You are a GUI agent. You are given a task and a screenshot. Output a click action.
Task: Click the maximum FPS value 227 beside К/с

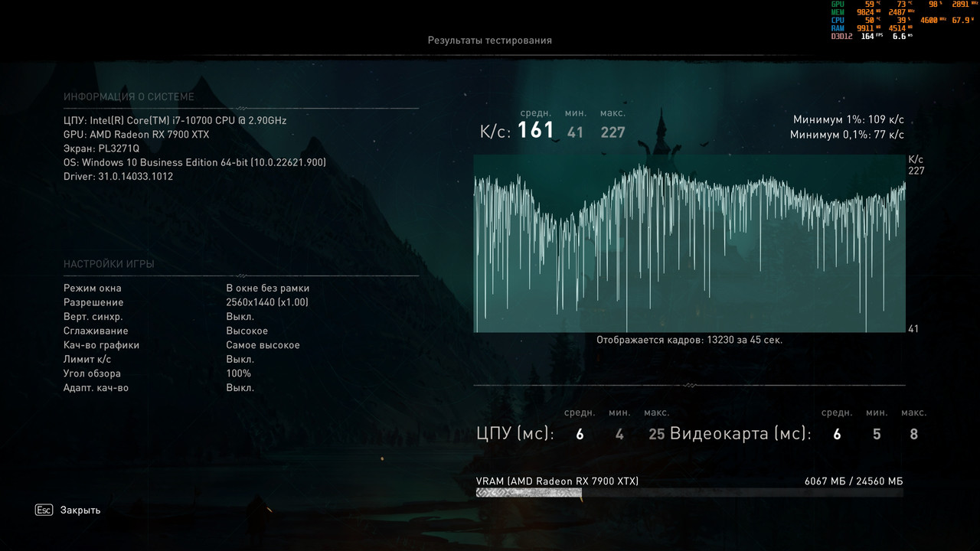click(x=612, y=132)
